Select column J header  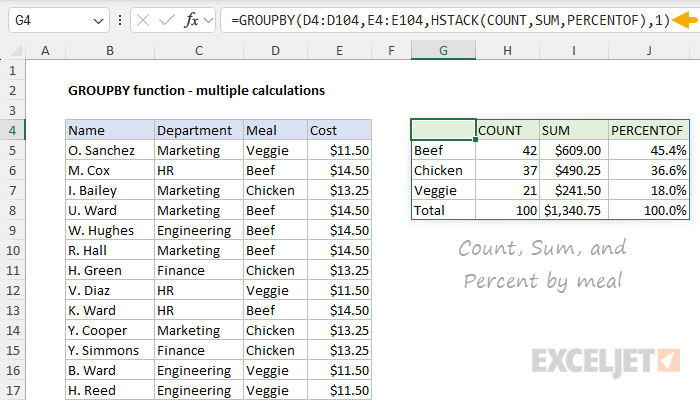(x=649, y=51)
